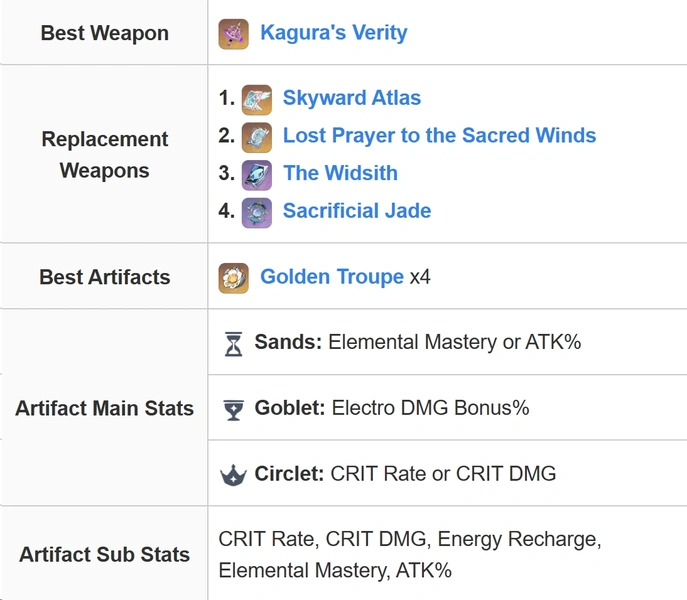The image size is (687, 600).
Task: Click the Goblet cup icon
Action: tap(234, 410)
